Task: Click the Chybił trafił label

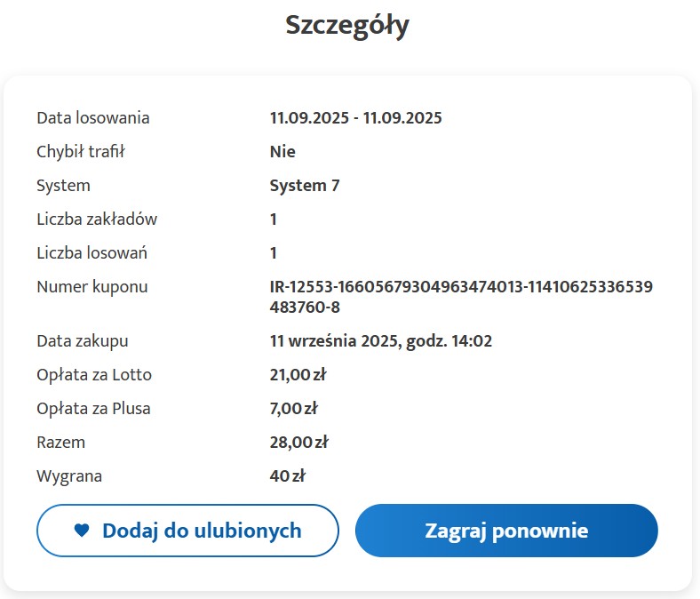Action: (81, 152)
